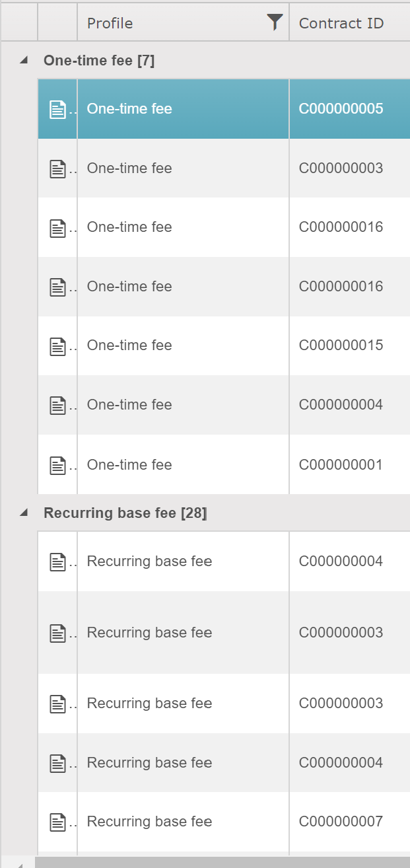The width and height of the screenshot is (410, 868).
Task: Select contract ID C000000007 cell
Action: coord(341,822)
